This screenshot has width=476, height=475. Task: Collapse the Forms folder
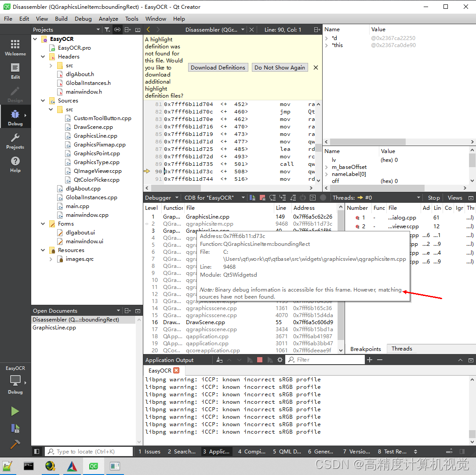click(43, 224)
